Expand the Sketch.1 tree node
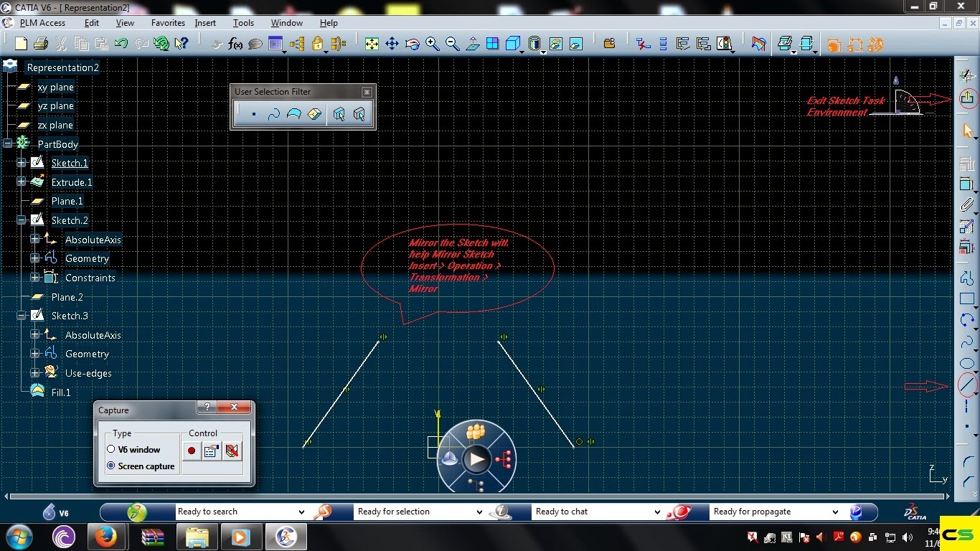The height and width of the screenshot is (551, 980). point(21,163)
